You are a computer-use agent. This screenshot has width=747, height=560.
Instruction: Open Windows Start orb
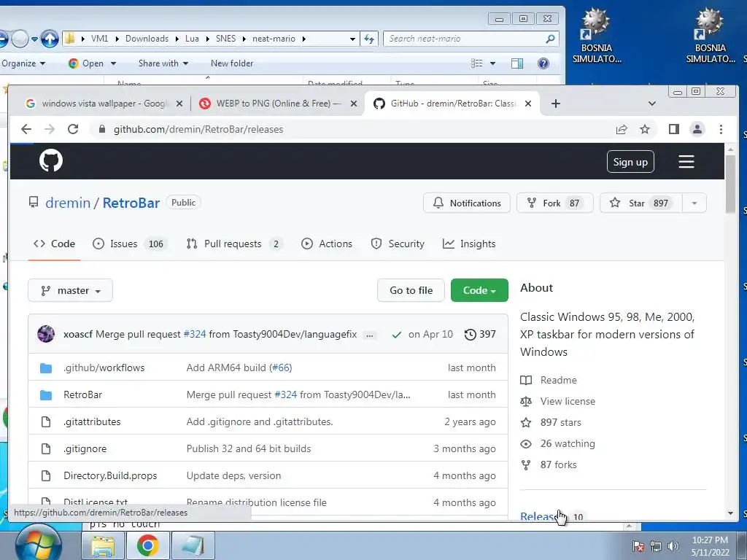pyautogui.click(x=38, y=544)
